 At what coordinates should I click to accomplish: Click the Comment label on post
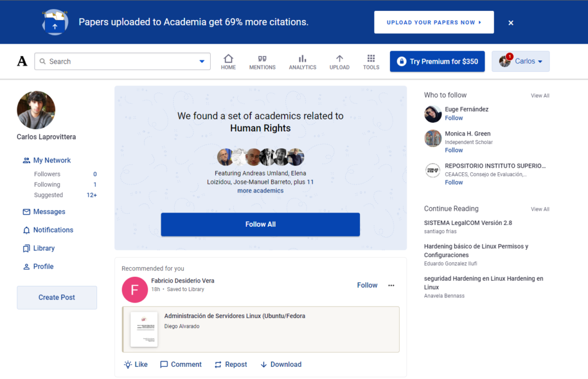pos(187,365)
